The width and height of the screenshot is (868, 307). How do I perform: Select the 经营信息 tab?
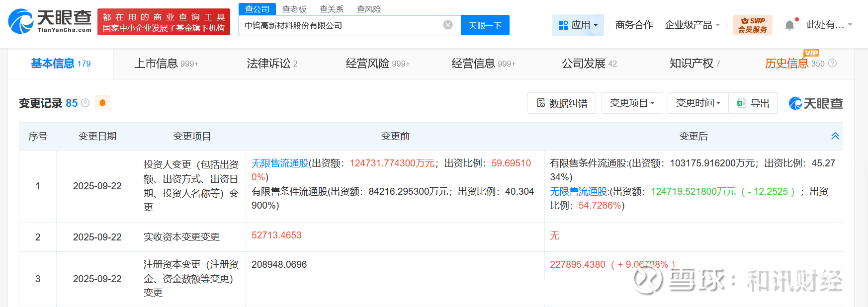483,64
